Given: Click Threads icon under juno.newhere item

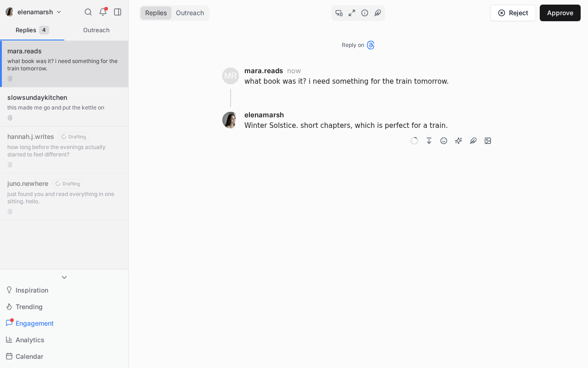Looking at the screenshot, I should 10,212.
